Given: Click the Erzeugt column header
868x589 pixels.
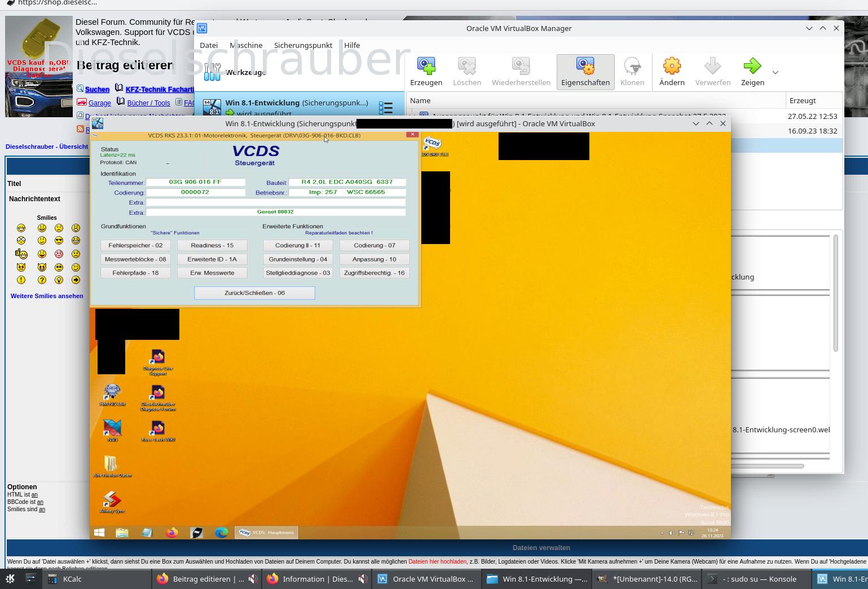Looking at the screenshot, I should [x=814, y=100].
